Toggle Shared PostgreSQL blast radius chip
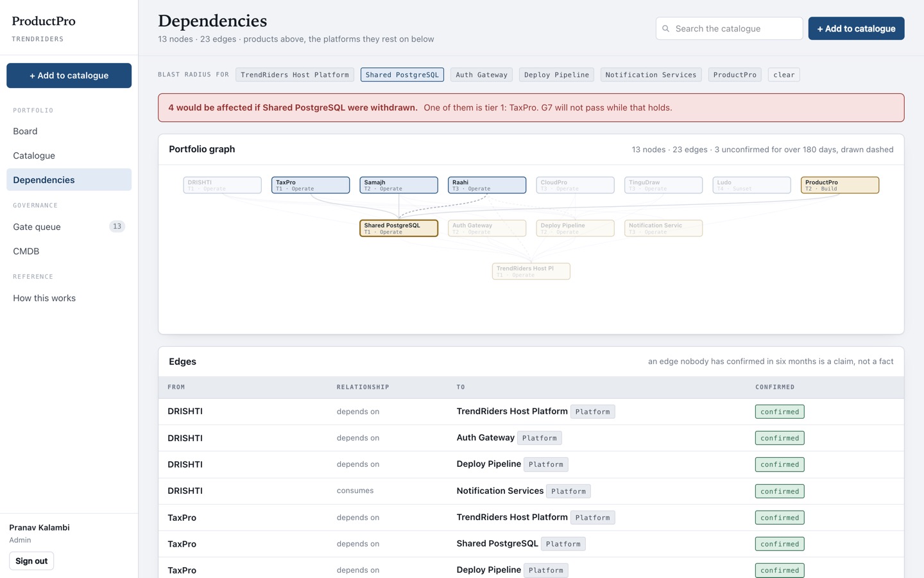Viewport: 924px width, 578px height. [402, 74]
